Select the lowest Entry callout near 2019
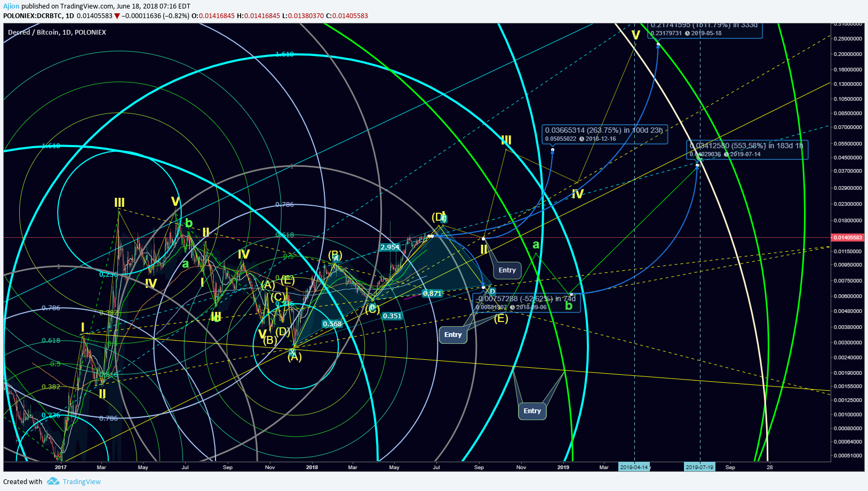Screen dimensions: 868x491 click(532, 411)
